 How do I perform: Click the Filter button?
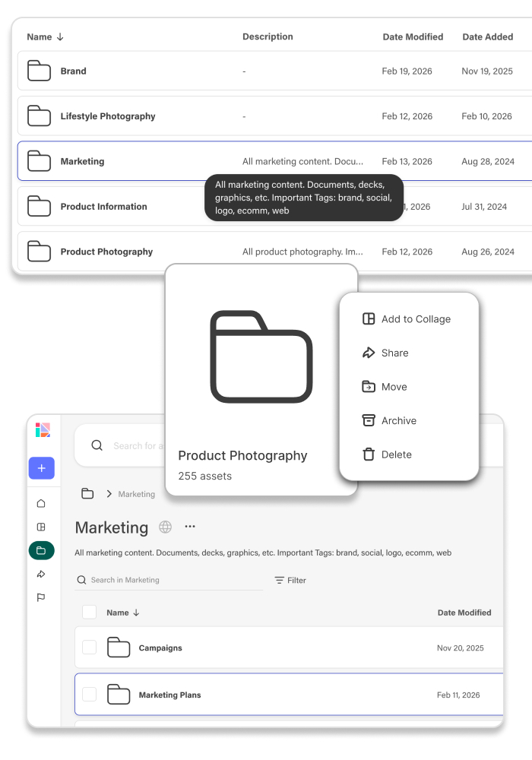pyautogui.click(x=290, y=580)
